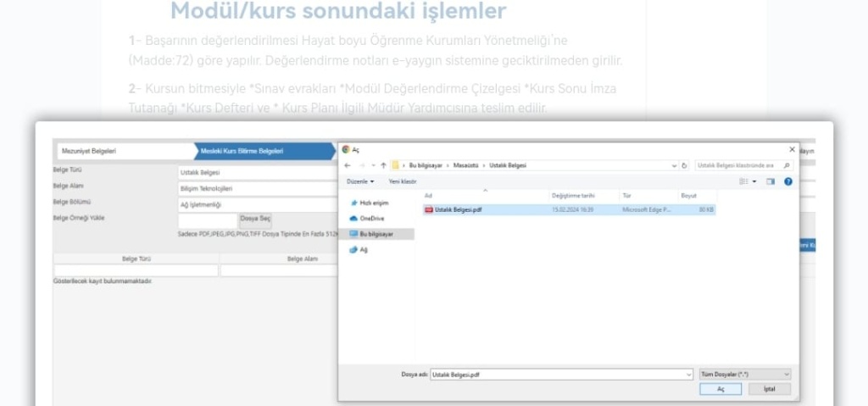Click the back arrow in file dialog

pyautogui.click(x=348, y=165)
